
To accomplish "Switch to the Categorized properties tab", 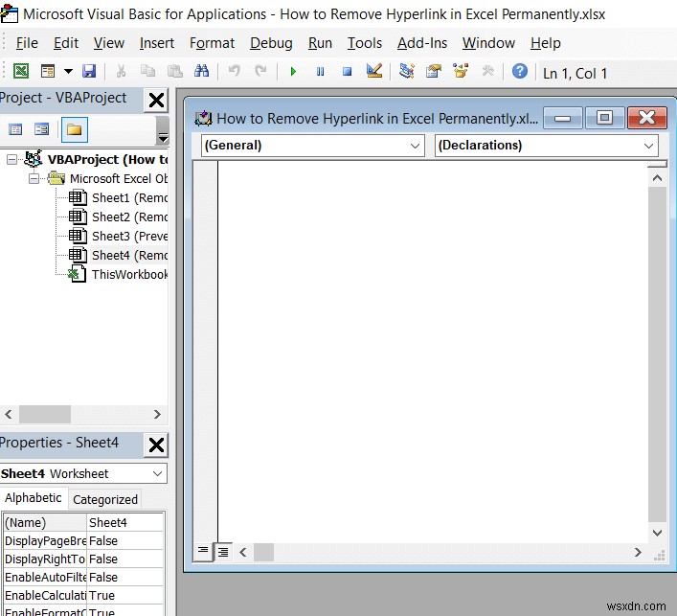I will (105, 500).
